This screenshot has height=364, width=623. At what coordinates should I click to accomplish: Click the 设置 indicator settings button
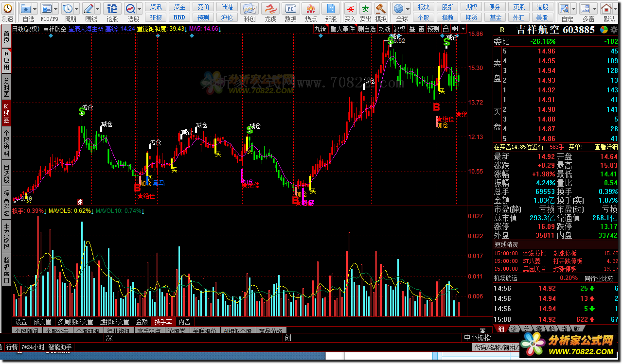(21, 322)
